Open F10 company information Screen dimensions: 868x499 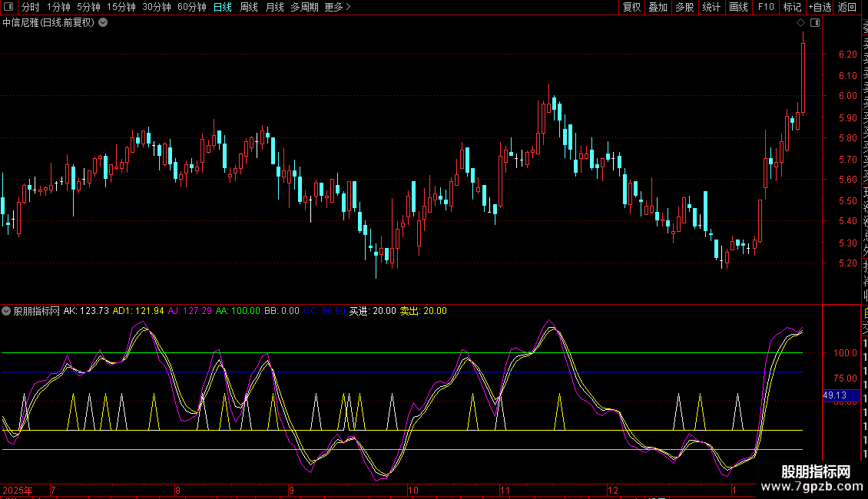click(x=766, y=8)
